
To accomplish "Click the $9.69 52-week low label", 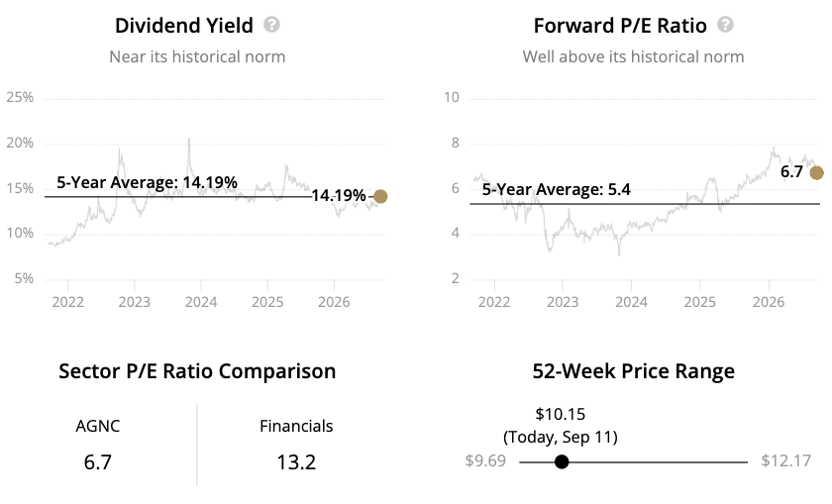I will click(485, 460).
